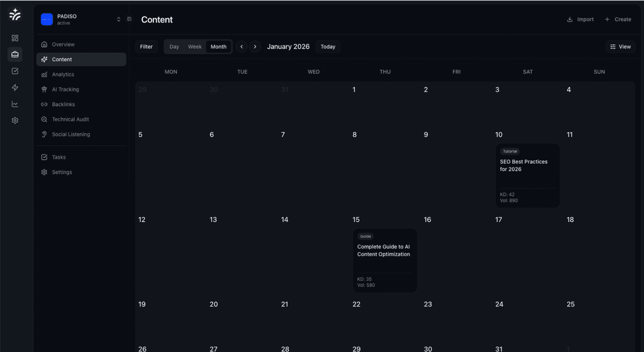Image resolution: width=644 pixels, height=352 pixels.
Task: Click the FRI column header
Action: tap(456, 72)
